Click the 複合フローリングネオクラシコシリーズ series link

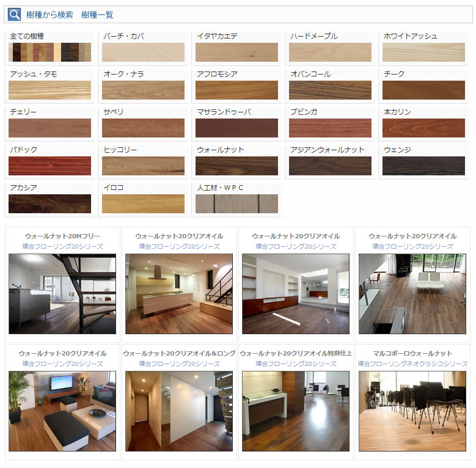pyautogui.click(x=412, y=364)
